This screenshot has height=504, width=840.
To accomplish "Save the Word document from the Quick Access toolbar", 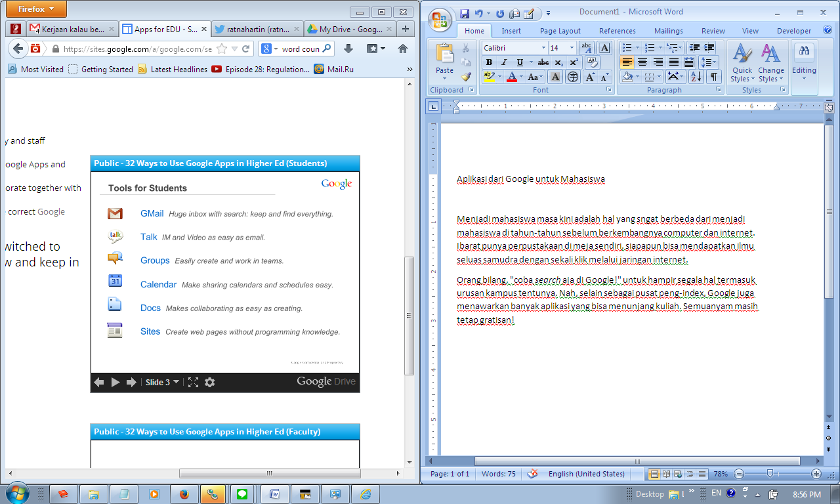I will 465,13.
